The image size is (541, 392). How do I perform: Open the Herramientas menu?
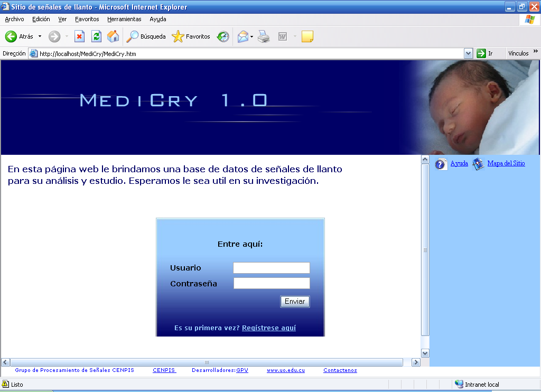point(124,19)
